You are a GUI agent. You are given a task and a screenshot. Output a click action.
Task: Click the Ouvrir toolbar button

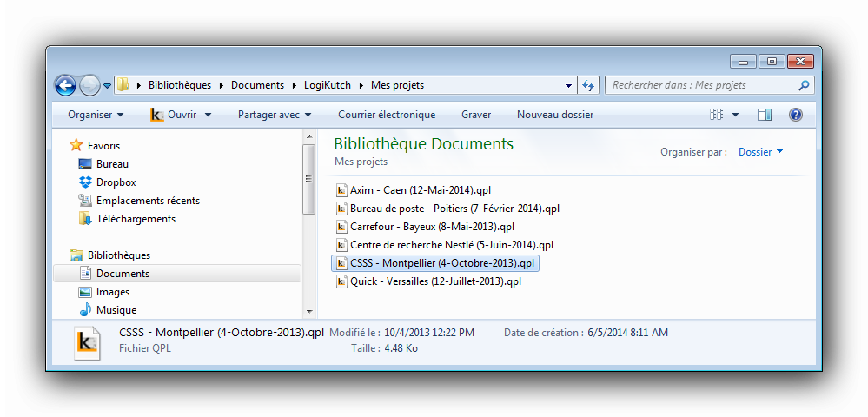(173, 115)
